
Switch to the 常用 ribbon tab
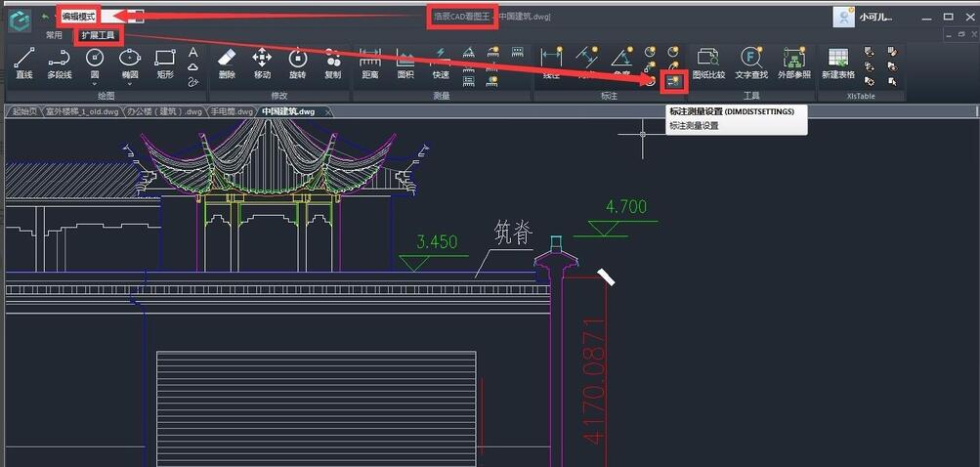54,35
